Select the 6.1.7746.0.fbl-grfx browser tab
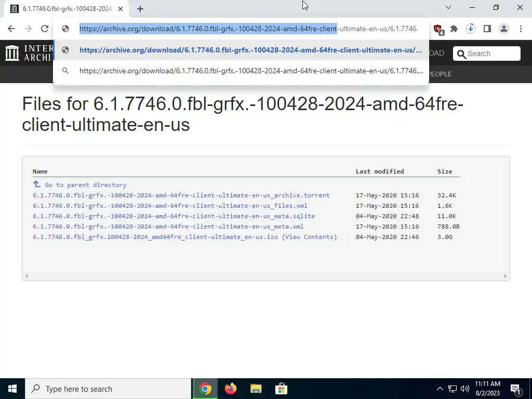The image size is (532, 399). tap(66, 9)
